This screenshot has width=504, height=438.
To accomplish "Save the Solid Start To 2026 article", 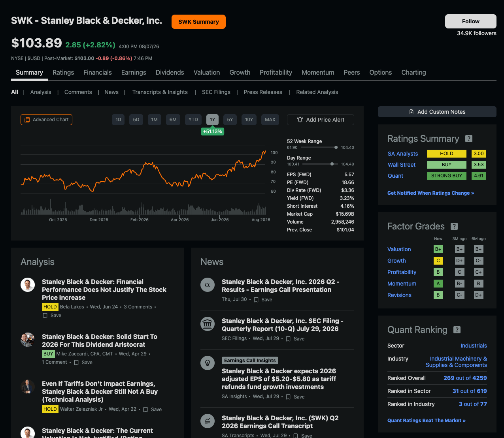I will (83, 363).
